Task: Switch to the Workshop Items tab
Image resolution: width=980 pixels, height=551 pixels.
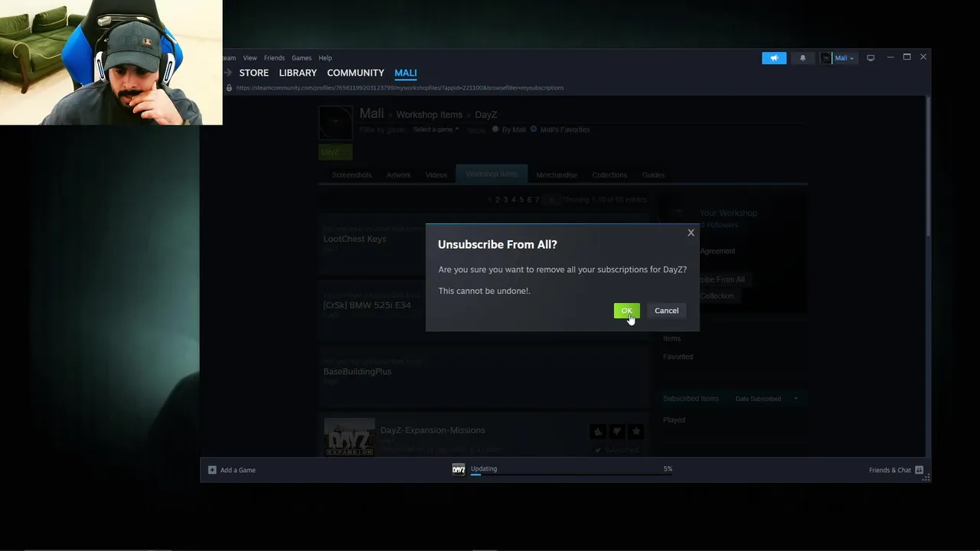Action: (492, 174)
